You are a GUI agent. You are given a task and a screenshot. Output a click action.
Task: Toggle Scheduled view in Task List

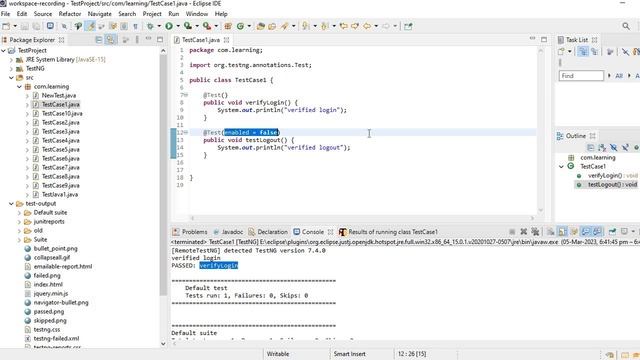594,51
